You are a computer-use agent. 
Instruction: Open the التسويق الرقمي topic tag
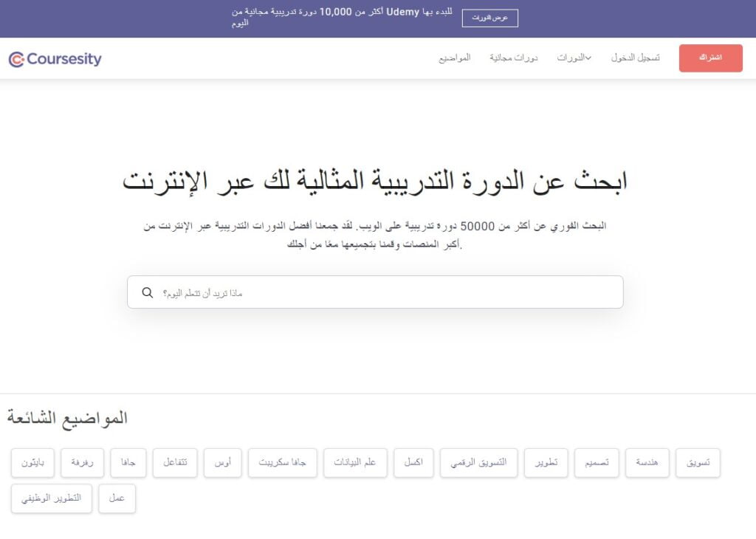(478, 462)
